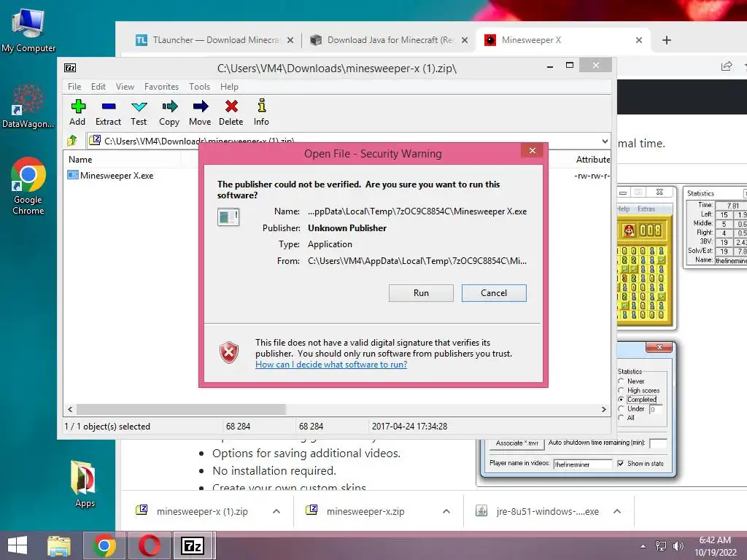
Task: Click 7-Zip icon in taskbar
Action: tap(193, 545)
